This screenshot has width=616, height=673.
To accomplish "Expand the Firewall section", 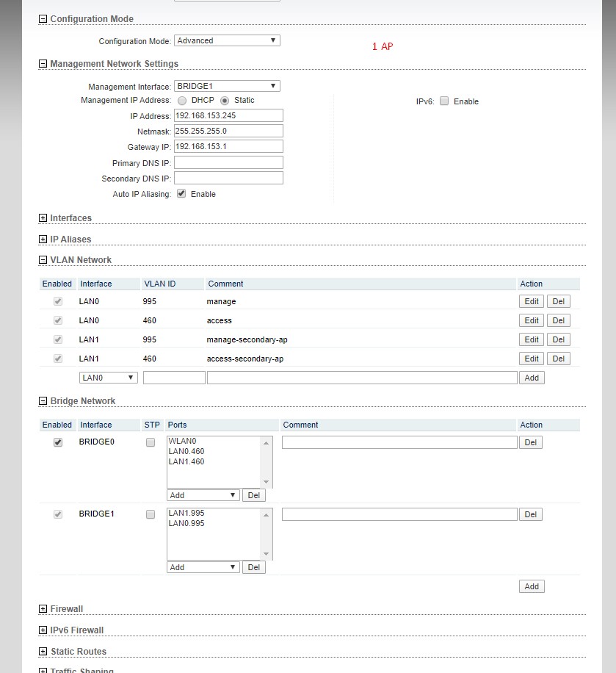I will [43, 609].
